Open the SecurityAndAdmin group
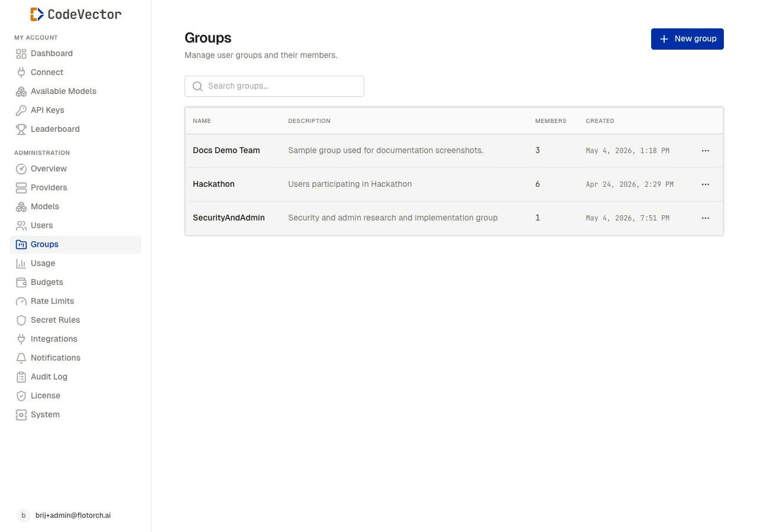 point(229,218)
